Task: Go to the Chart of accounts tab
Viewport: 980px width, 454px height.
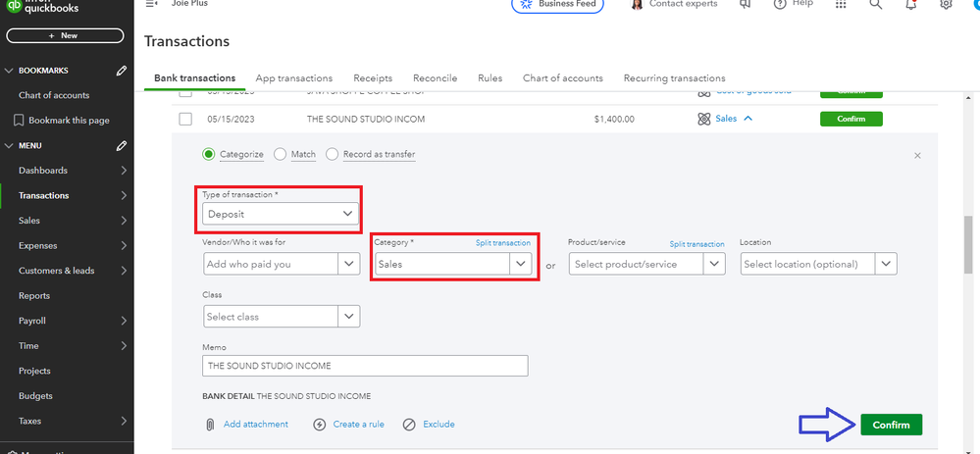Action: pos(562,78)
